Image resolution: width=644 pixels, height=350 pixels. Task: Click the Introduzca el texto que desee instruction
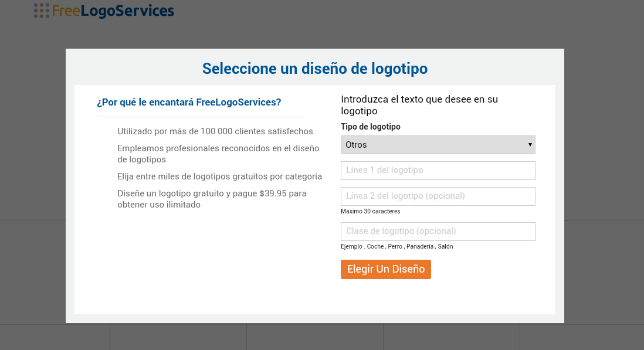click(419, 105)
